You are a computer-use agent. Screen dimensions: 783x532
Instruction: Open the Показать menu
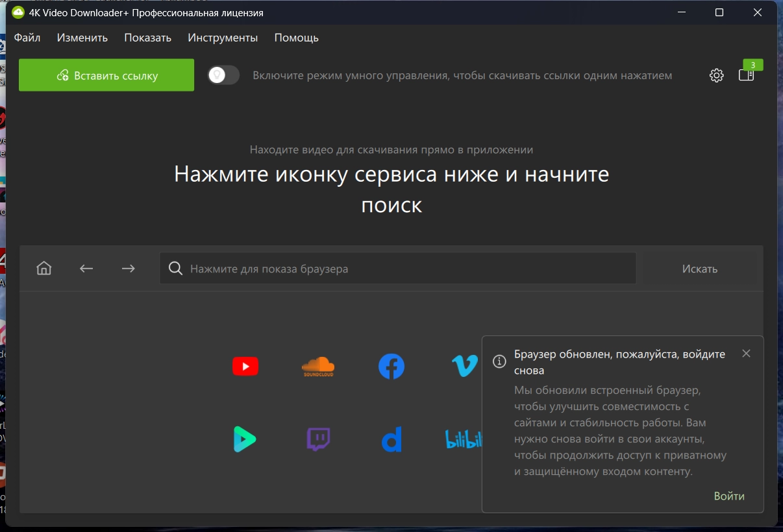click(x=148, y=38)
